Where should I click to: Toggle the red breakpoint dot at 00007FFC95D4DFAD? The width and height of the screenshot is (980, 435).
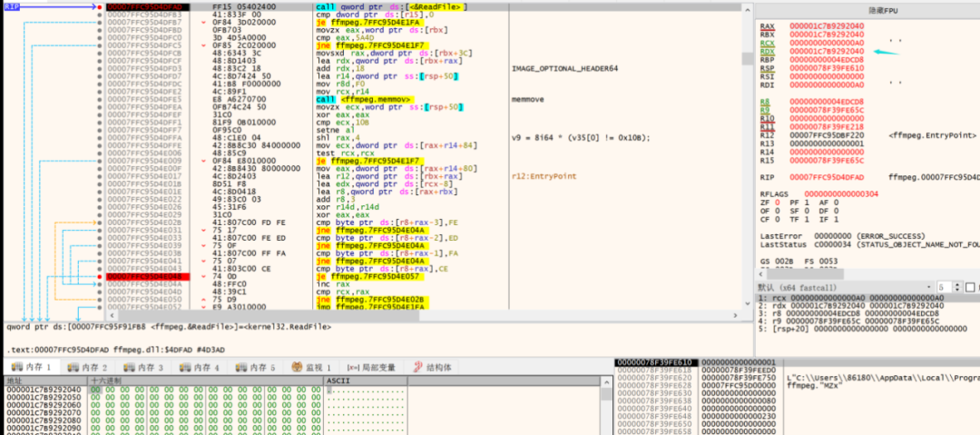coord(100,7)
